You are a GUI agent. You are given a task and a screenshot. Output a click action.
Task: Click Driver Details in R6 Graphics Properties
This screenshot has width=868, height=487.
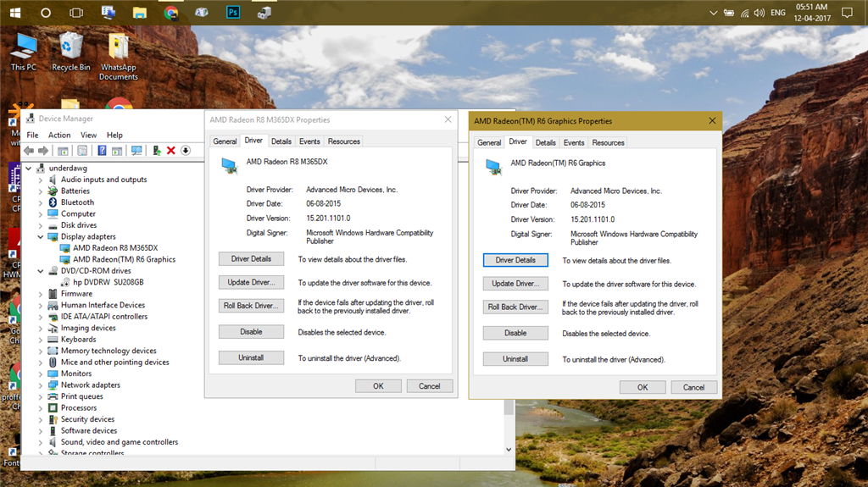tap(515, 260)
